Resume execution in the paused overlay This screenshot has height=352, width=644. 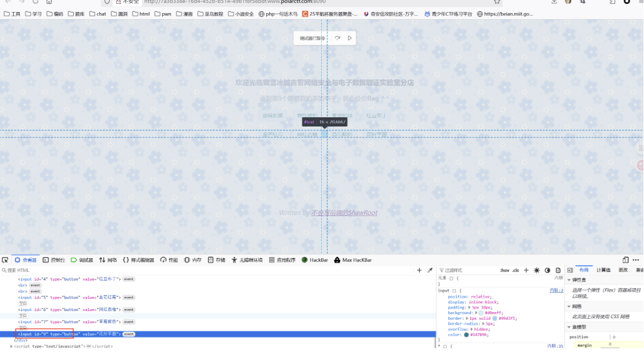coord(350,38)
